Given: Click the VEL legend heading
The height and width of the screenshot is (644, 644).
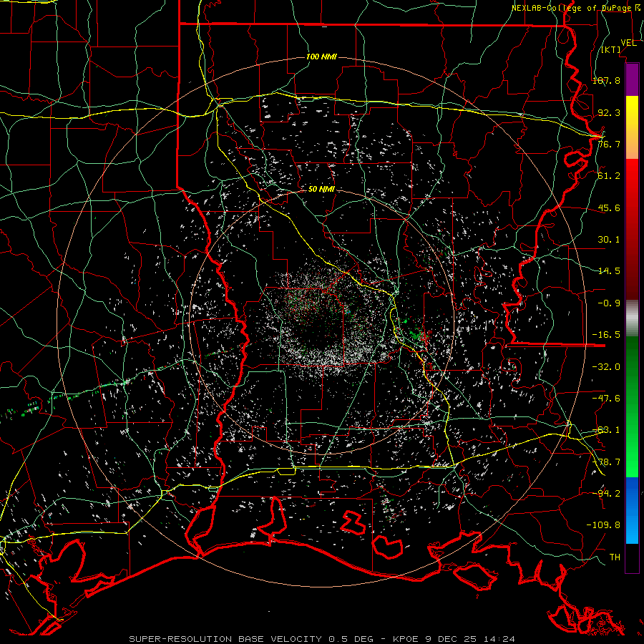Looking at the screenshot, I should [628, 43].
